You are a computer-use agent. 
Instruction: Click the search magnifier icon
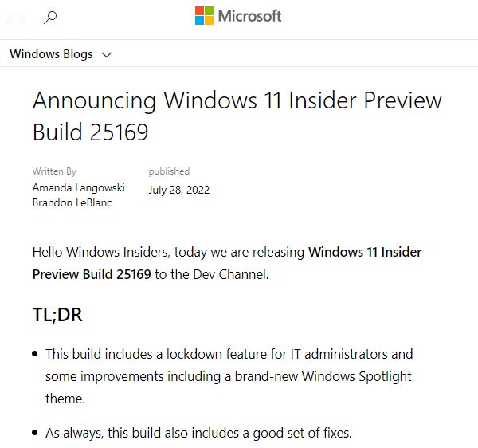click(50, 18)
